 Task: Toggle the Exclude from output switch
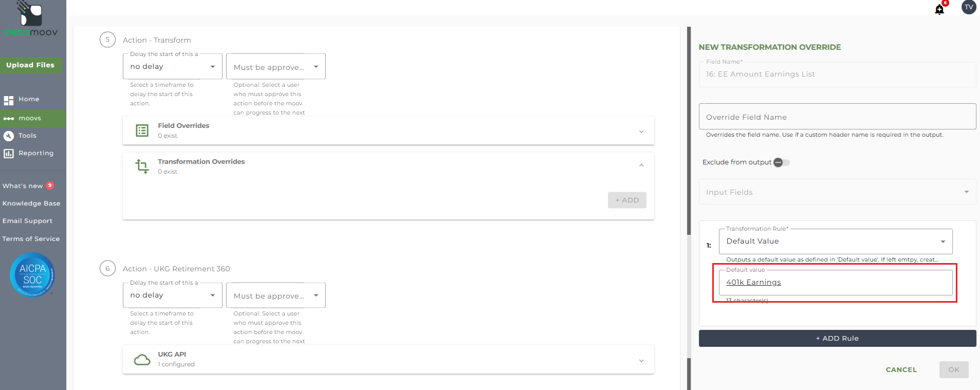(782, 162)
